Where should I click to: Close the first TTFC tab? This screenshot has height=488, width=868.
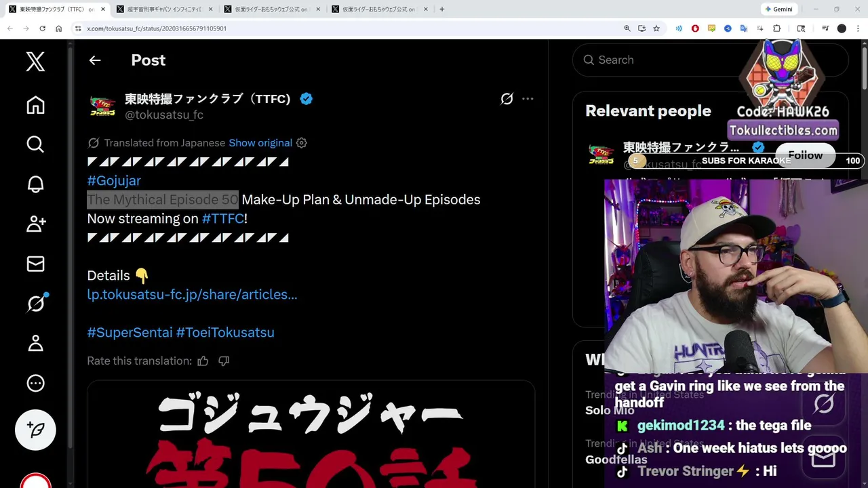pos(103,9)
